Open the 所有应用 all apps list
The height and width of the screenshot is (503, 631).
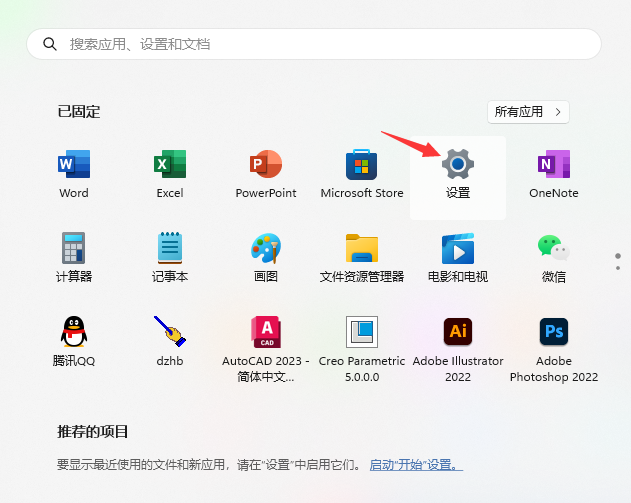(528, 112)
